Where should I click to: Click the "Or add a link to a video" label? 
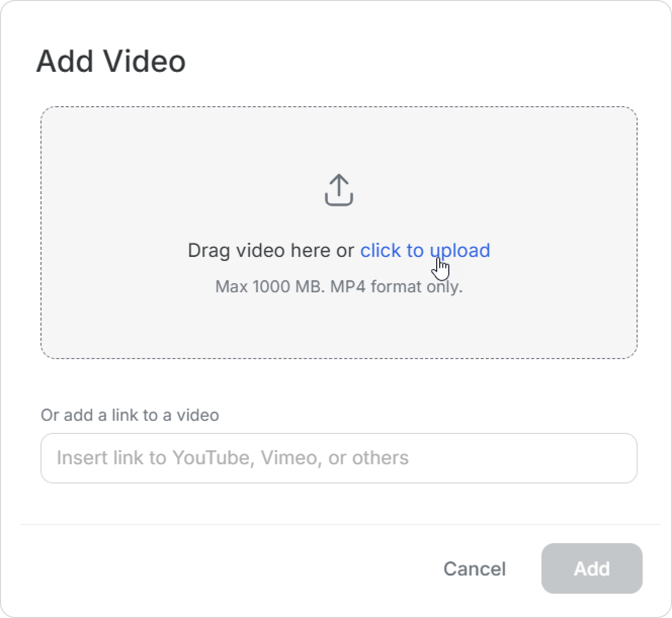(x=130, y=415)
